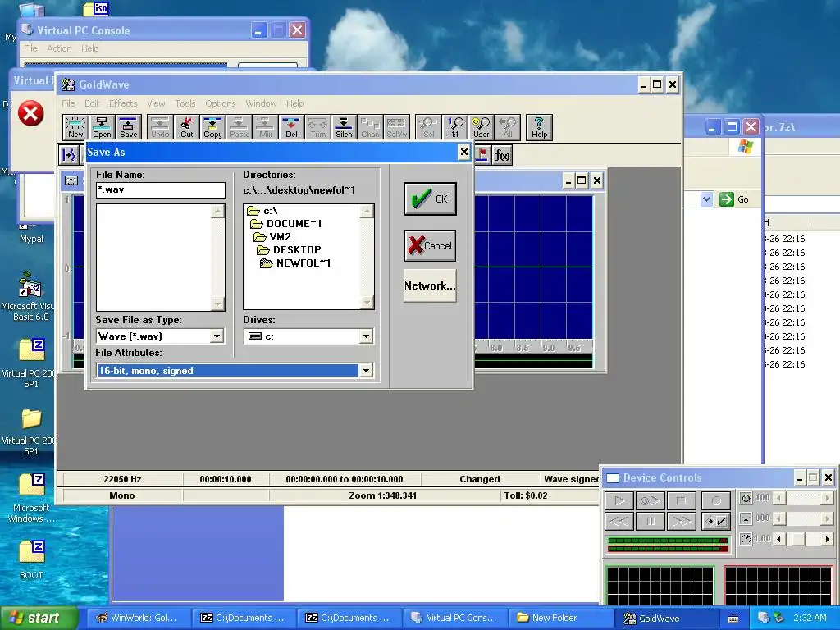The width and height of the screenshot is (840, 630).
Task: Click the Silen toolbar icon
Action: (x=344, y=127)
